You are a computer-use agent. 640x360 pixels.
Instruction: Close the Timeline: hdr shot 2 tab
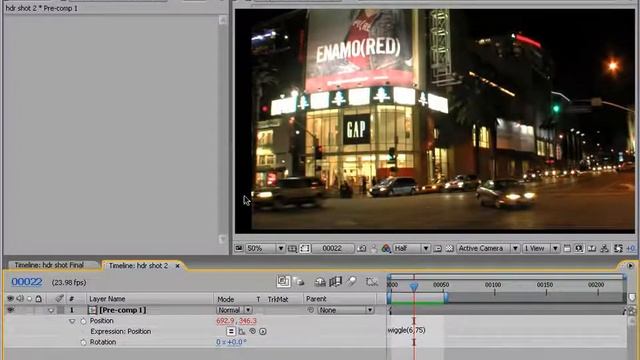178,266
